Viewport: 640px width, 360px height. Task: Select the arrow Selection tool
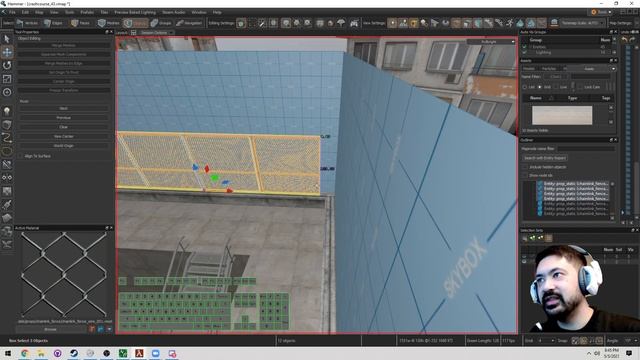click(7, 39)
